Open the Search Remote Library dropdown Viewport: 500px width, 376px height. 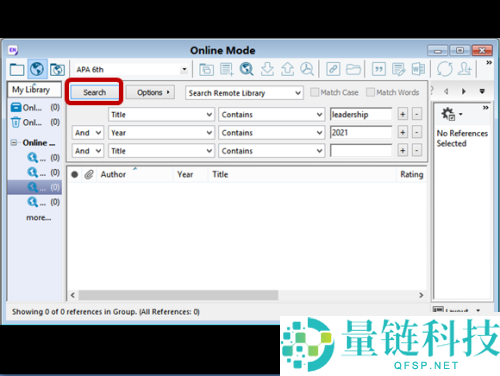(244, 93)
